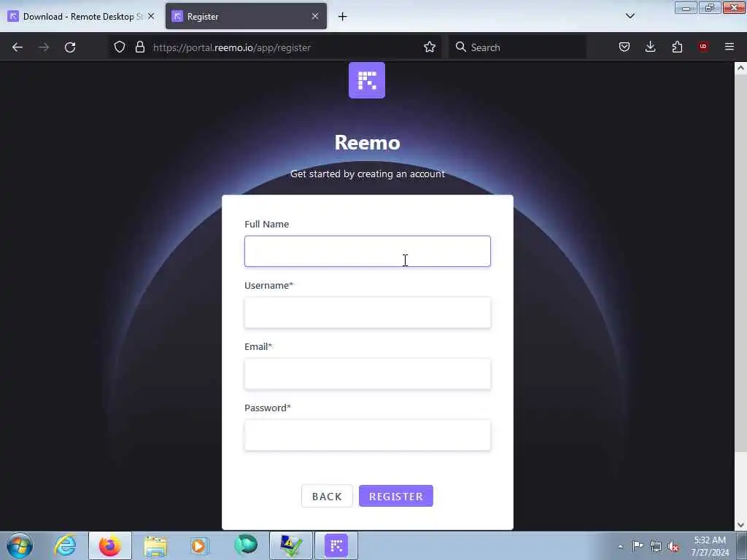This screenshot has width=747, height=560.
Task: Open the Windows Start menu orb
Action: [x=20, y=545]
